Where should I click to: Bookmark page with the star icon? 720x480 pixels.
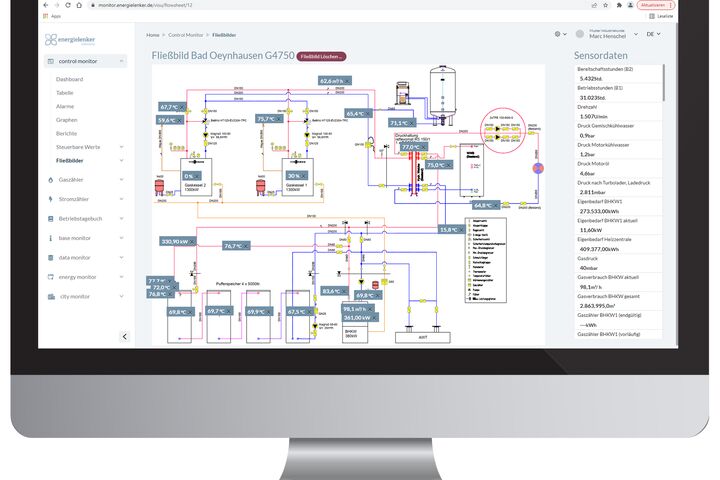point(606,5)
